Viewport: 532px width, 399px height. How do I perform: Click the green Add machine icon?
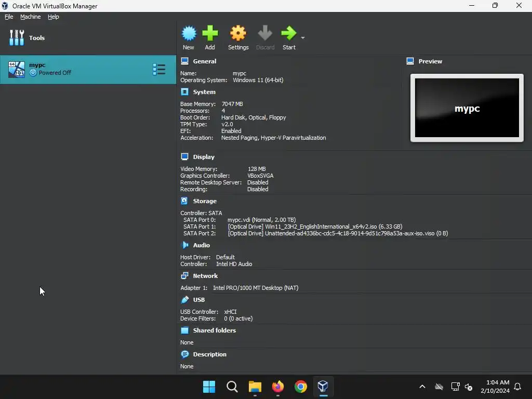pos(210,33)
